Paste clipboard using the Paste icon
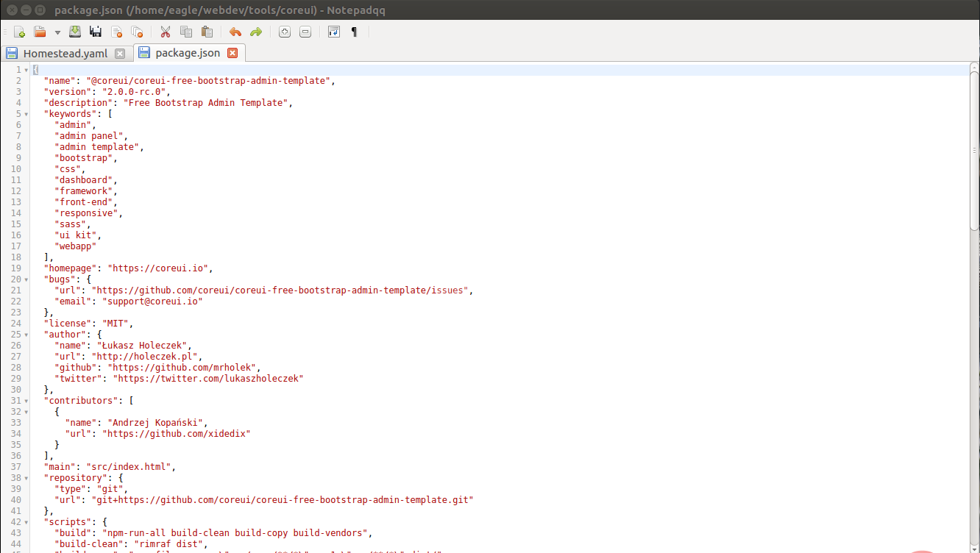Screen dimensions: 980x553 207,32
